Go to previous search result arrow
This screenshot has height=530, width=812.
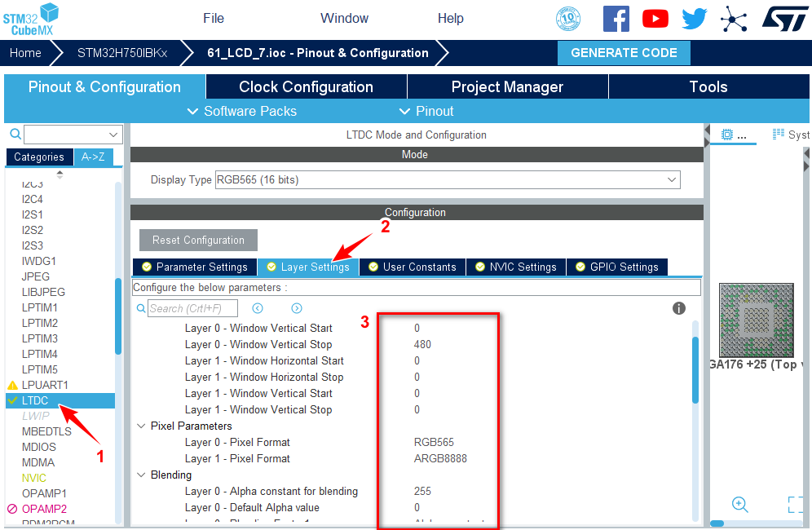(258, 308)
